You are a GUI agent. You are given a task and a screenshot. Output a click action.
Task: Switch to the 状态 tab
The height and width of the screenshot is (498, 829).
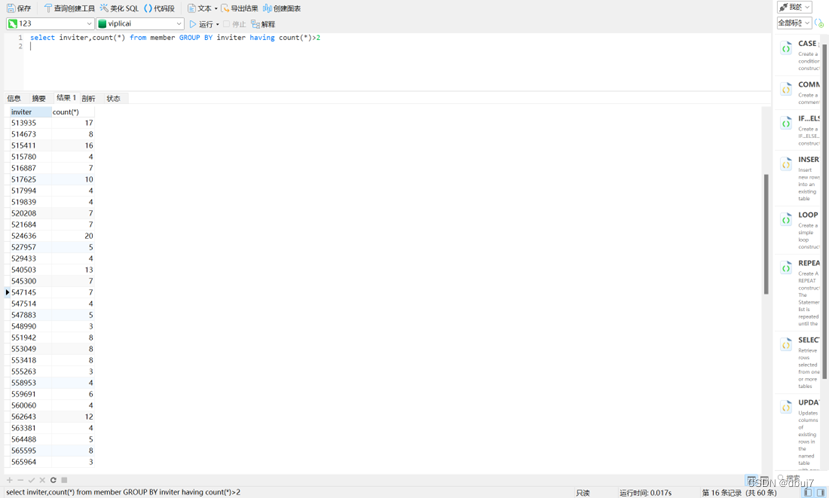(113, 98)
